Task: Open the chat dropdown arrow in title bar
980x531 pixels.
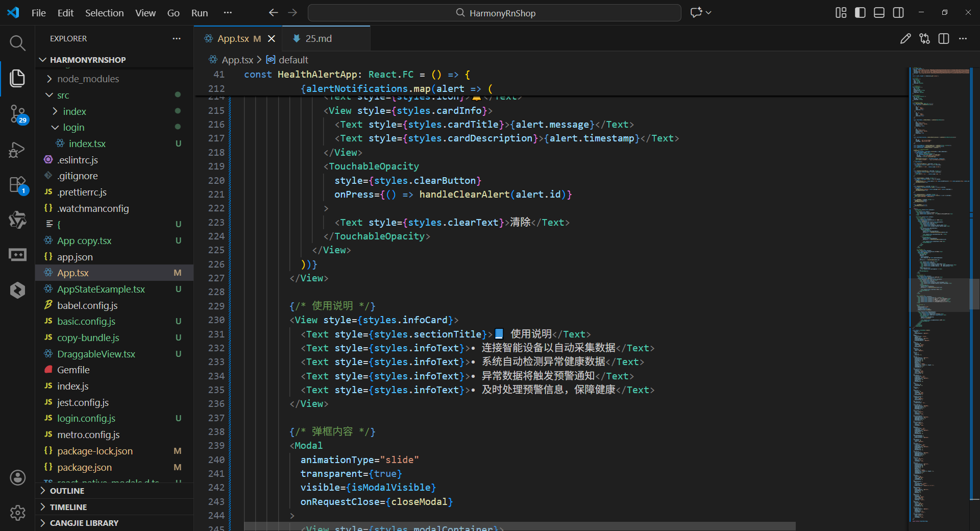Action: coord(708,13)
